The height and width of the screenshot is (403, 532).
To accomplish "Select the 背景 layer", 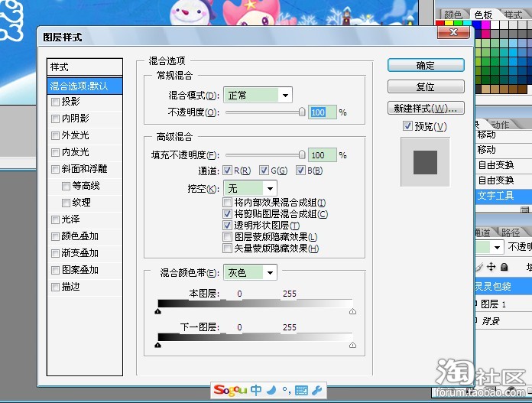I will click(x=504, y=321).
